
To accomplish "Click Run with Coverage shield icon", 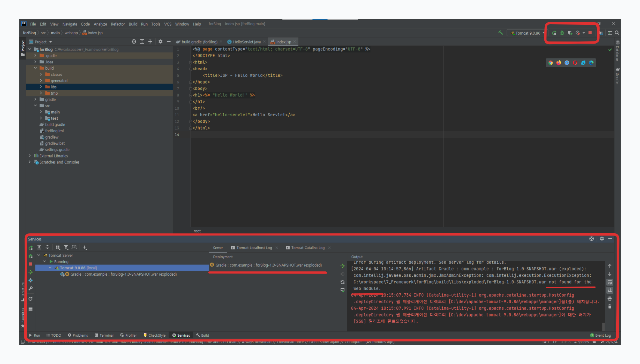I will point(570,33).
